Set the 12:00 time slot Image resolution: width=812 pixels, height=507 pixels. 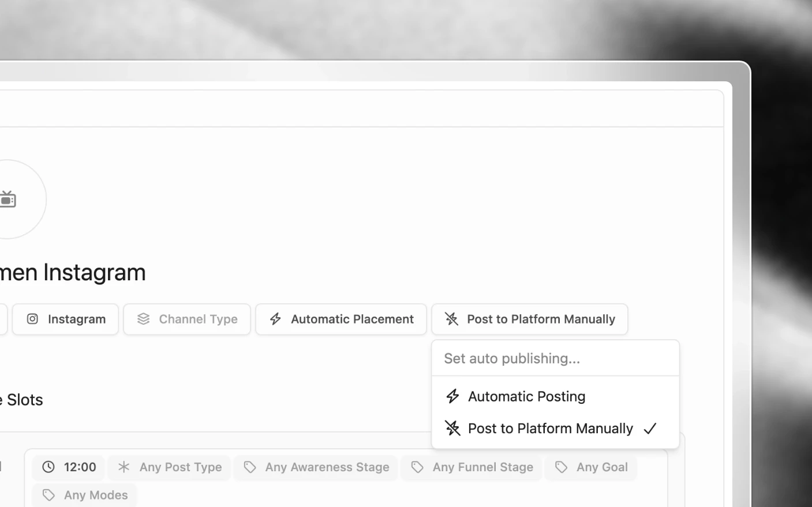coord(69,467)
